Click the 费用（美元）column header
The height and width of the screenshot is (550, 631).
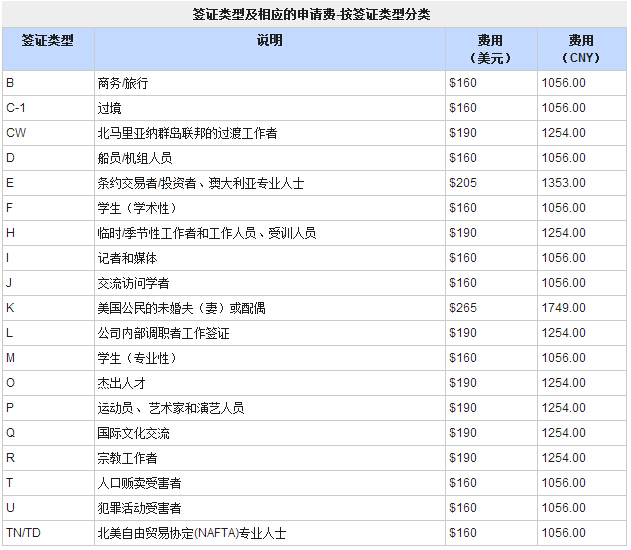click(491, 49)
